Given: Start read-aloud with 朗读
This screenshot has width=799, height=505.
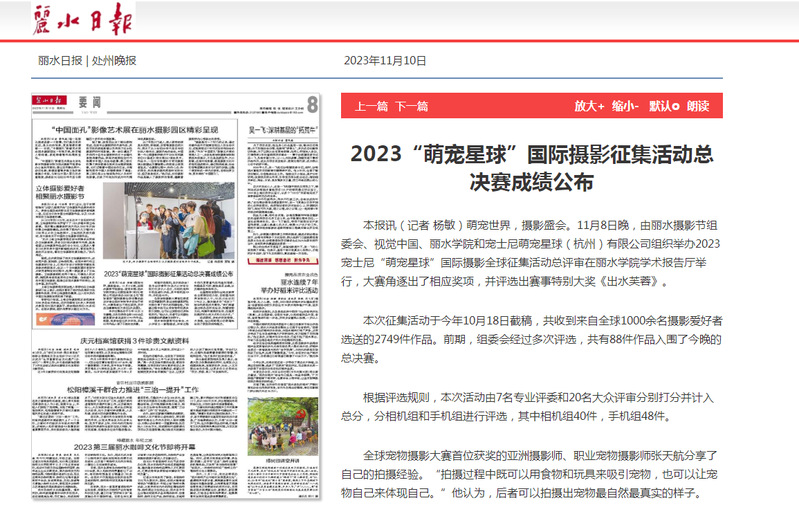Looking at the screenshot, I should pyautogui.click(x=698, y=106).
